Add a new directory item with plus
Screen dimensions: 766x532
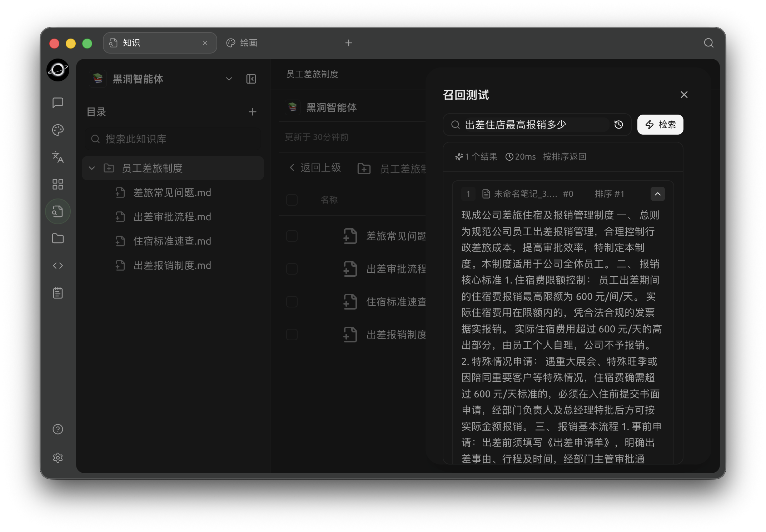[x=252, y=112]
